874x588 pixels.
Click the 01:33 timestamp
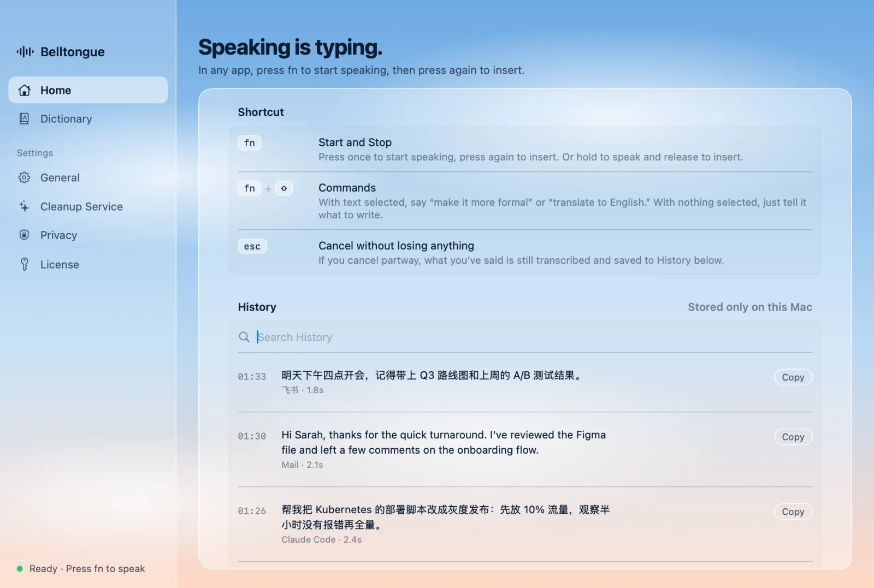252,376
